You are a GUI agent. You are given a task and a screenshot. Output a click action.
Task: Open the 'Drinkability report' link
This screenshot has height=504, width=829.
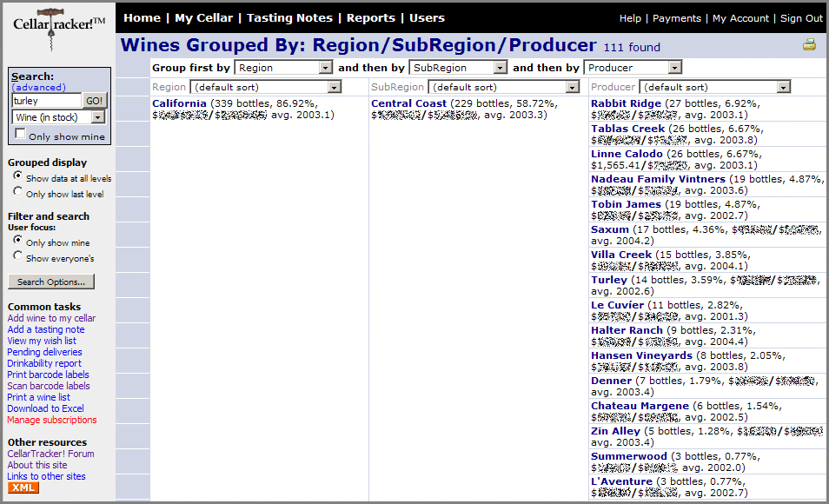[44, 363]
